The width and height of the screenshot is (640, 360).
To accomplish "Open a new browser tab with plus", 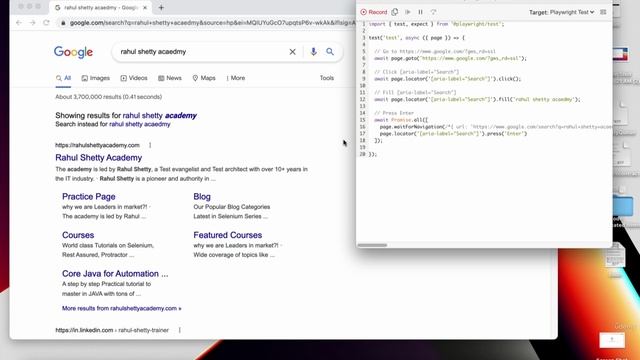I will click(161, 7).
